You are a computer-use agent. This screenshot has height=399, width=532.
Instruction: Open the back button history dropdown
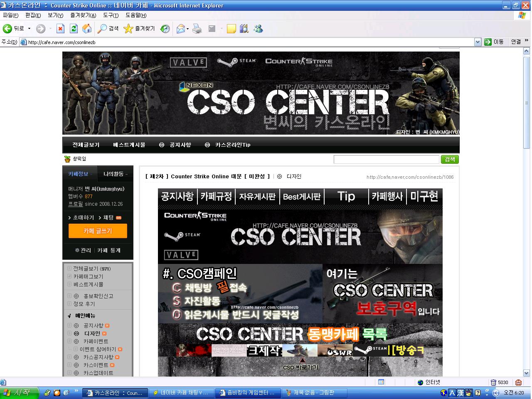(29, 29)
